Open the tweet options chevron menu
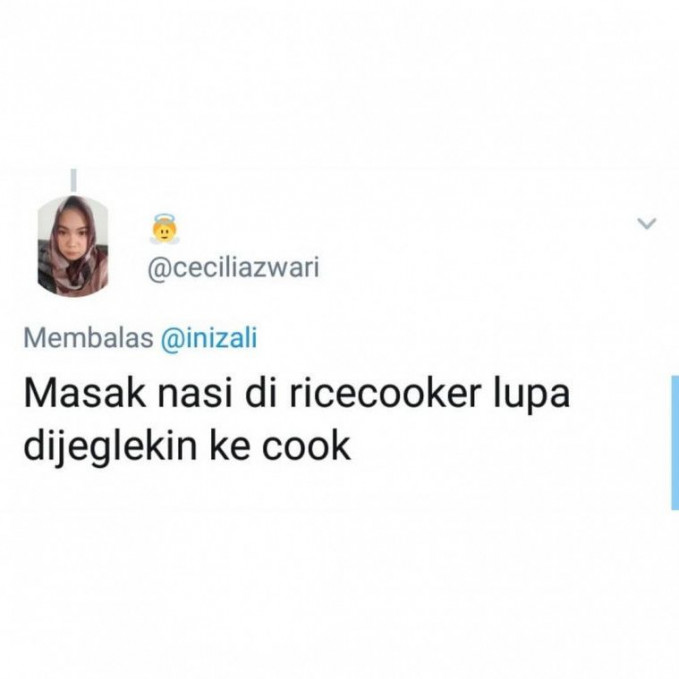 pos(647,223)
